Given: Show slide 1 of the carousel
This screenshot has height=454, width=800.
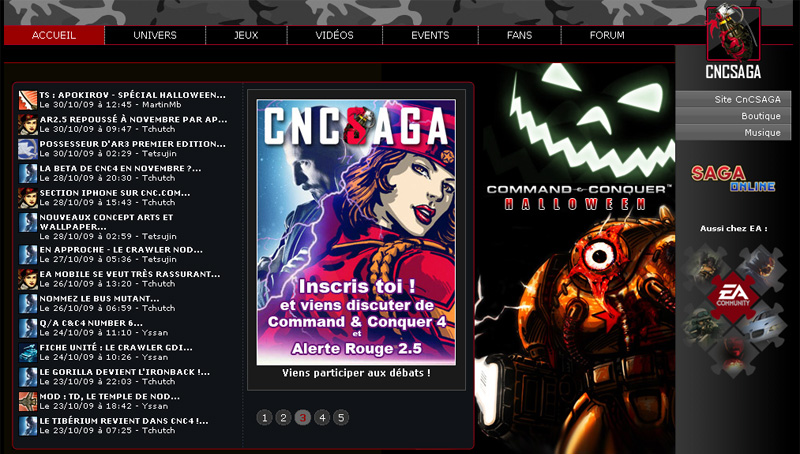Looking at the screenshot, I should [264, 418].
